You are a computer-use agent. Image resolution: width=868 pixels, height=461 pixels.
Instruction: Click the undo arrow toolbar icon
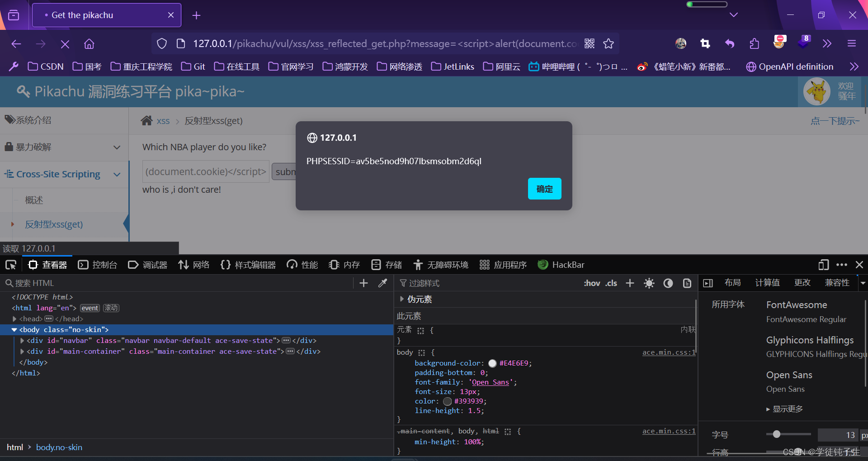(x=729, y=43)
